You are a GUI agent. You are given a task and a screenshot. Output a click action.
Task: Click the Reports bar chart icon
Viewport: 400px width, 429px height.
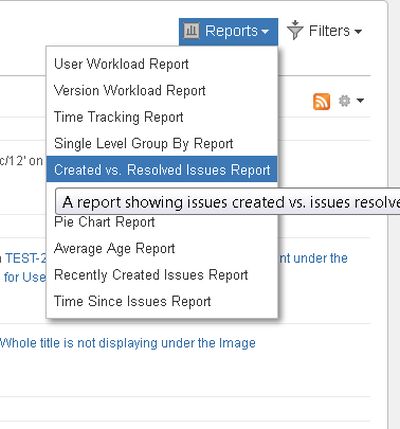(x=192, y=31)
